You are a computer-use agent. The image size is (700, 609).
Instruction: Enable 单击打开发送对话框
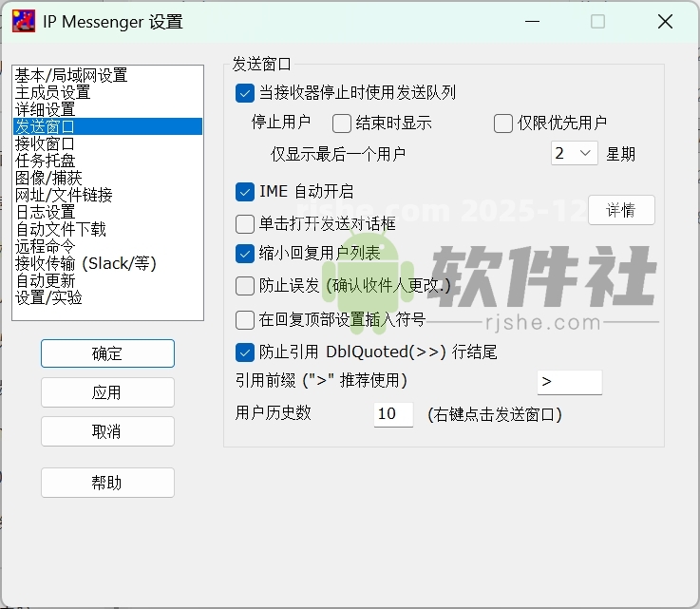click(x=245, y=223)
